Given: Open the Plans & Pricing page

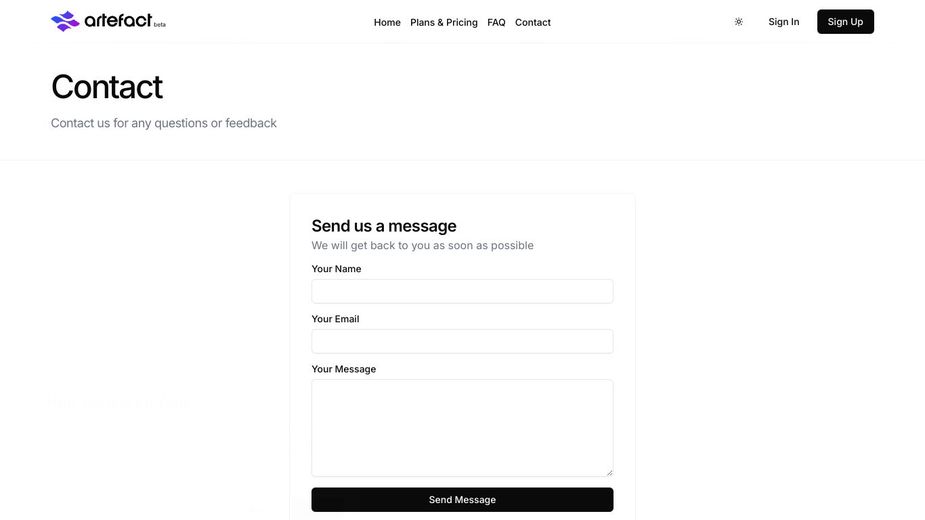Looking at the screenshot, I should (x=444, y=22).
